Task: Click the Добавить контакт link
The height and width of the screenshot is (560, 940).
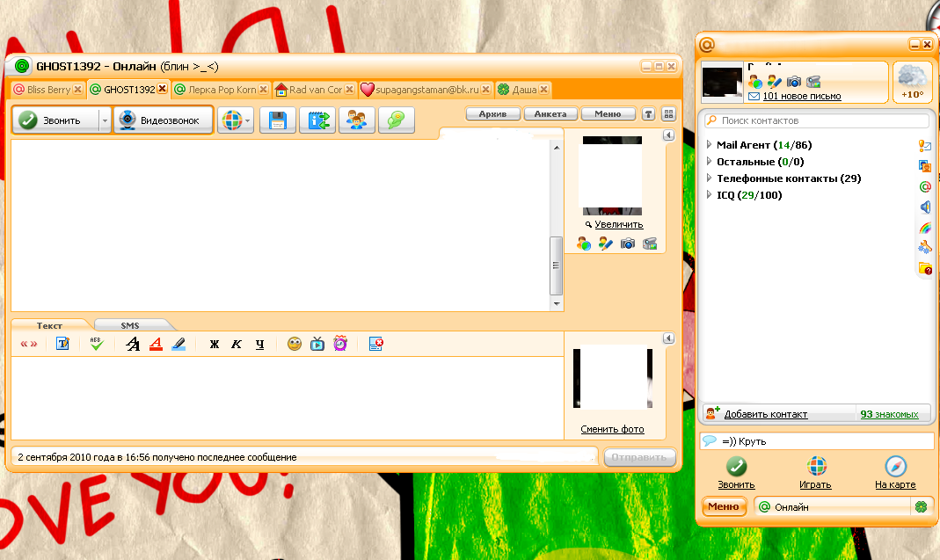Action: (x=766, y=414)
